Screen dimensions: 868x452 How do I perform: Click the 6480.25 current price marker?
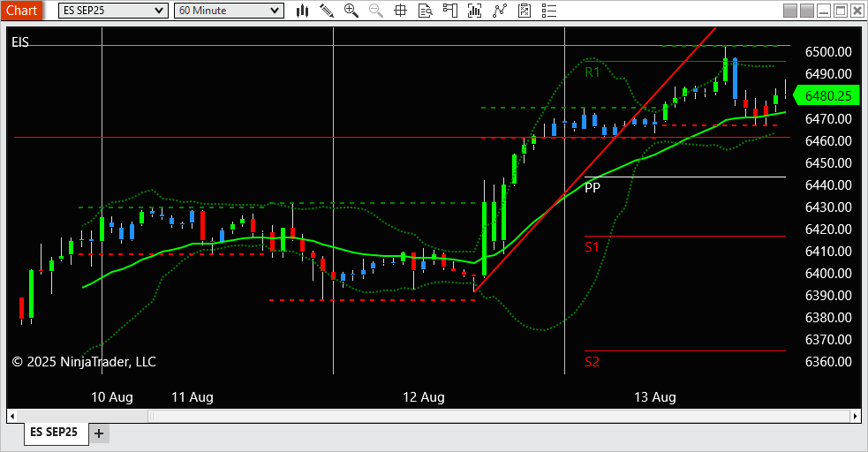827,95
